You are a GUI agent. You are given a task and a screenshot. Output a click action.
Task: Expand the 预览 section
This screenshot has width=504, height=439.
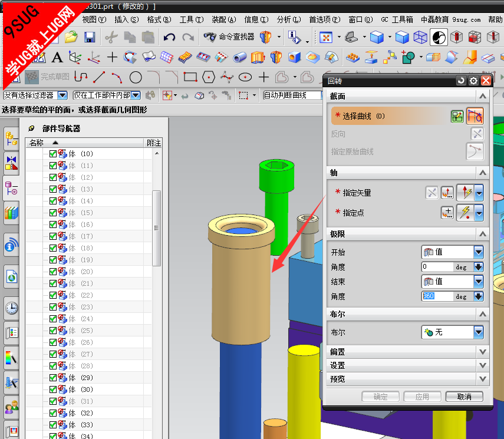pos(482,379)
